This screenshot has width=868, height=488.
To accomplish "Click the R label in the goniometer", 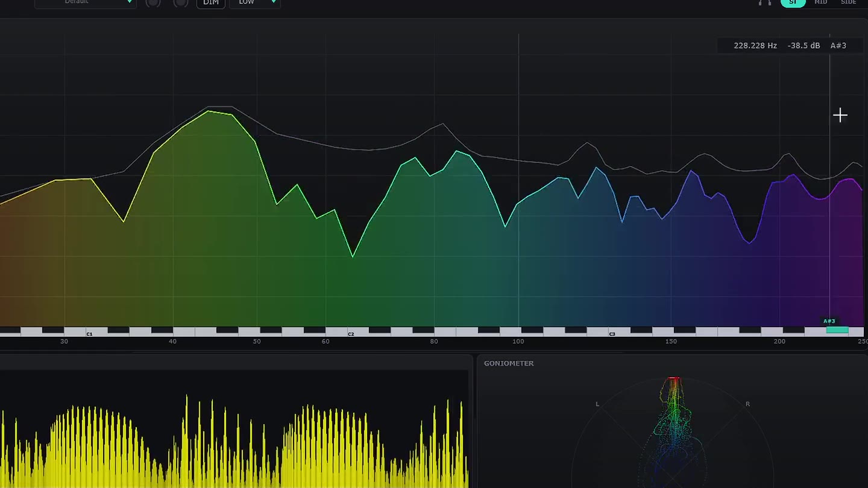I will click(747, 404).
